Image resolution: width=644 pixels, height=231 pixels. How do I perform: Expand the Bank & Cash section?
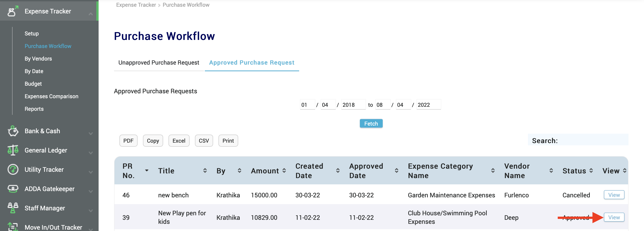point(91,134)
